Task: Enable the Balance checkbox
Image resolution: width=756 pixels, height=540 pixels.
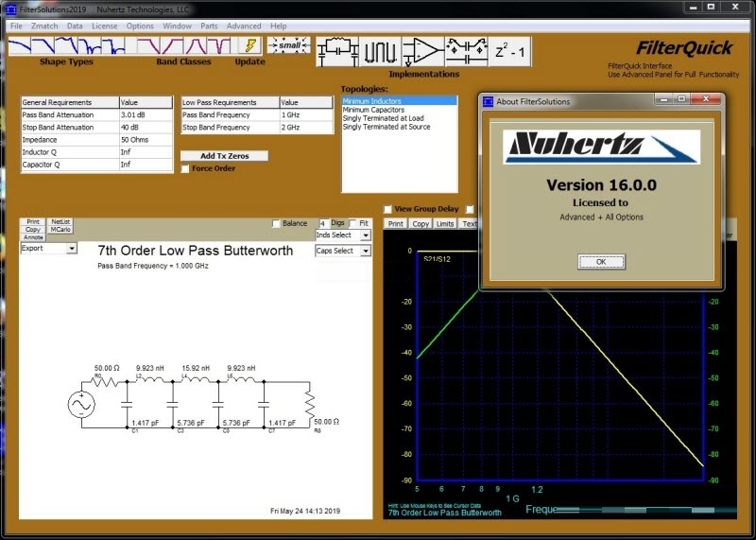Action: 276,223
